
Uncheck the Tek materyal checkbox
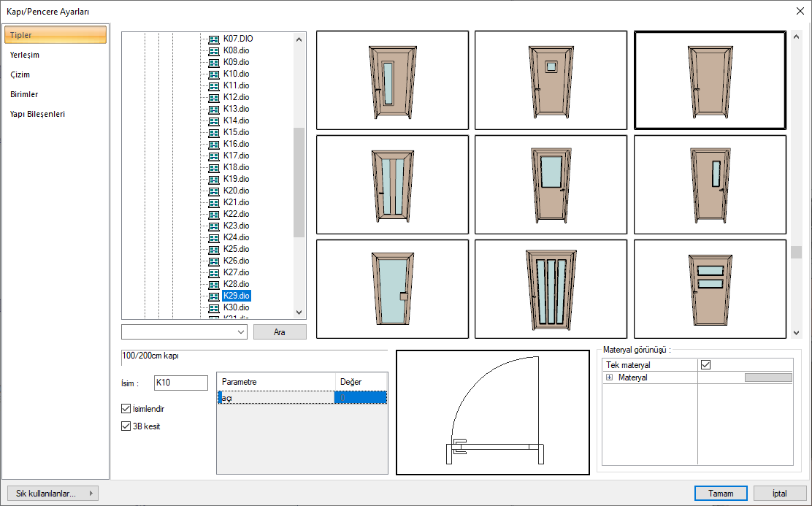(705, 365)
